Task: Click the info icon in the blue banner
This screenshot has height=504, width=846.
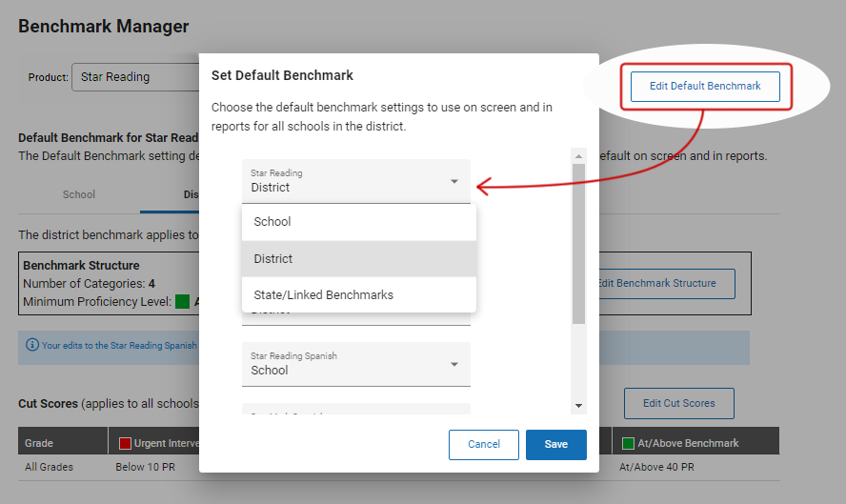Action: tap(32, 345)
